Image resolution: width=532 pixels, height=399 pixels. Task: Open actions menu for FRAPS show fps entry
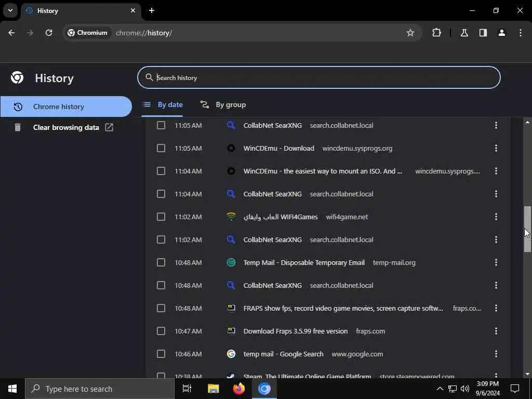point(496,308)
